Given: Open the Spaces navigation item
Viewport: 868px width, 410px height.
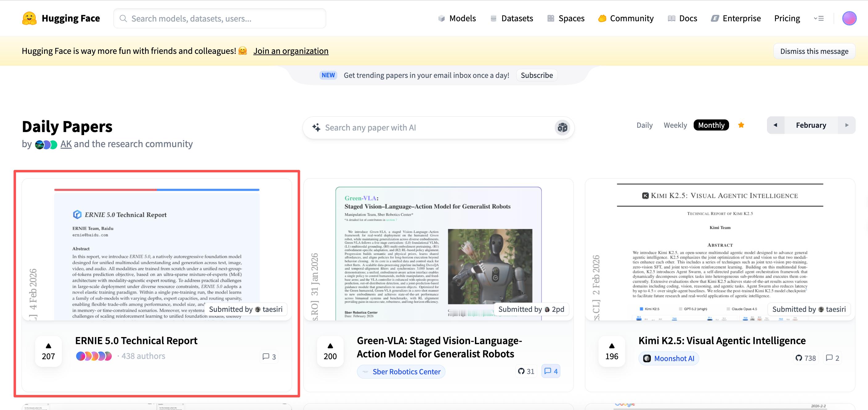Looking at the screenshot, I should point(566,18).
